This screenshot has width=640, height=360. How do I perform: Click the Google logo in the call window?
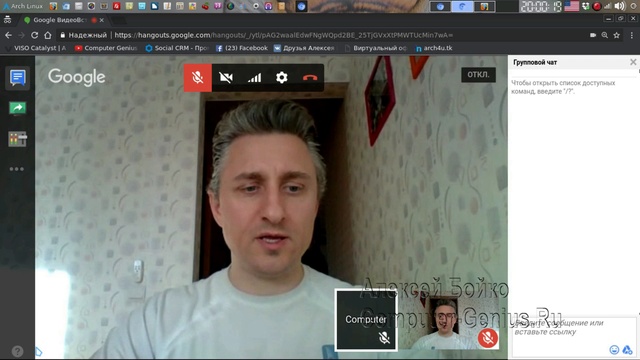coord(77,77)
